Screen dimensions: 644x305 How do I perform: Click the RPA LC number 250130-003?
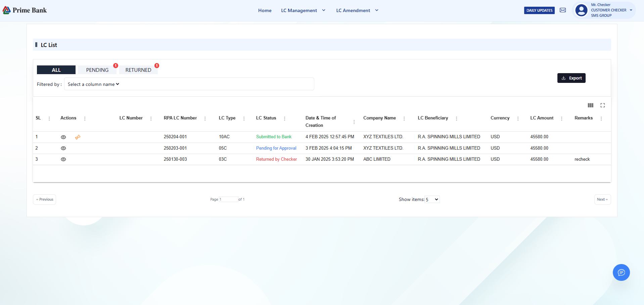[x=175, y=159]
